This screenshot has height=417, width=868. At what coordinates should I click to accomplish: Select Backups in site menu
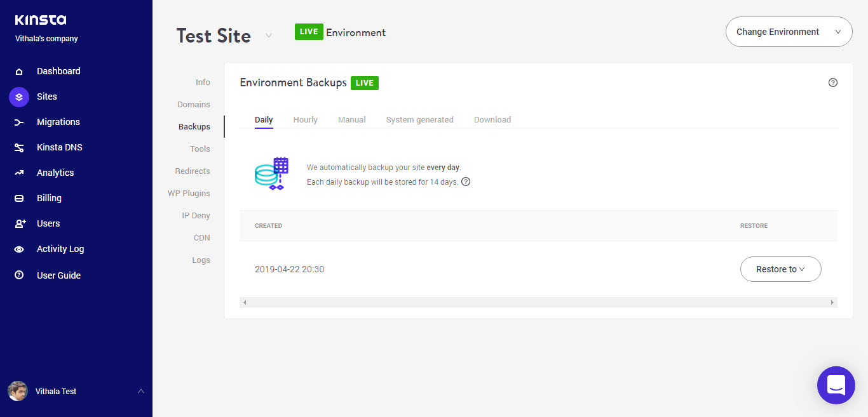click(x=194, y=127)
